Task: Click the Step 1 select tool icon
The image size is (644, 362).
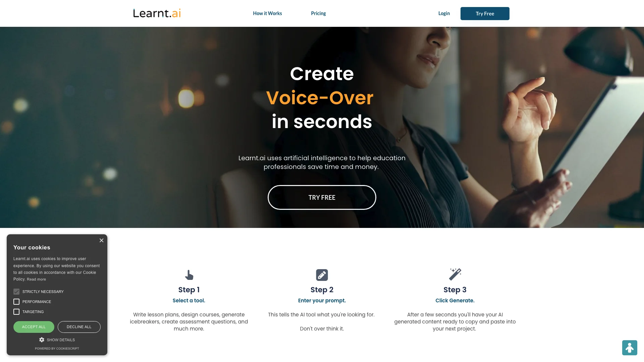Action: tap(189, 275)
